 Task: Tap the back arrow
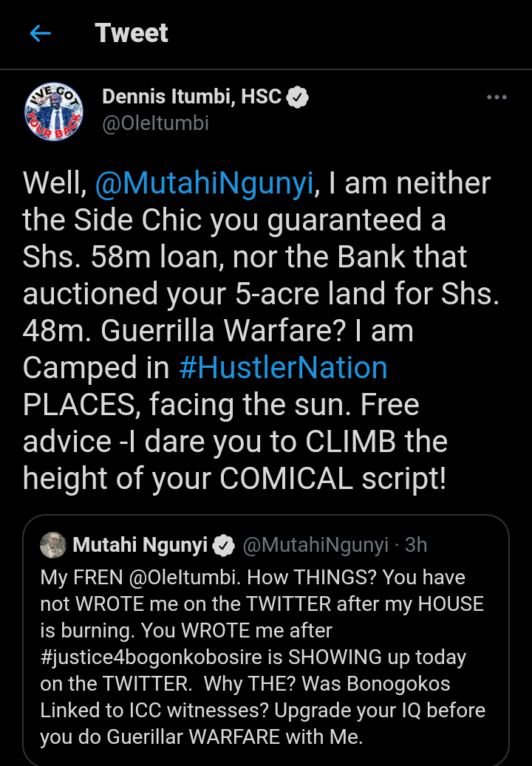[x=40, y=33]
